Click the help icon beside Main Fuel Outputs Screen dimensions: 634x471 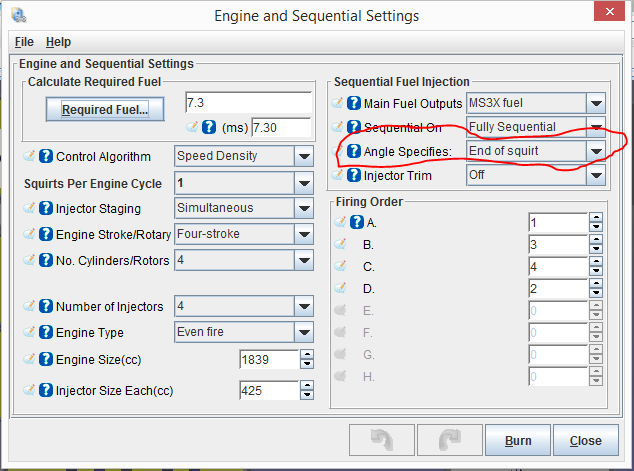point(354,102)
